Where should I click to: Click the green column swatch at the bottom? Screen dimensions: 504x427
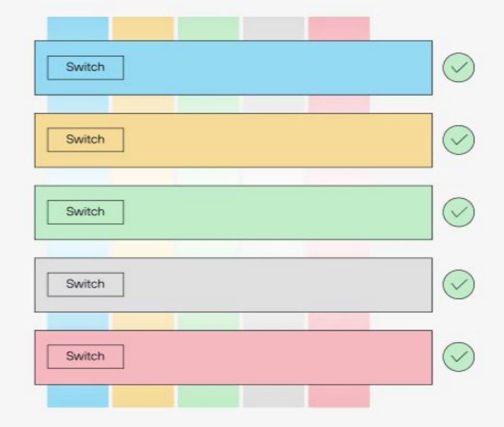click(x=208, y=396)
